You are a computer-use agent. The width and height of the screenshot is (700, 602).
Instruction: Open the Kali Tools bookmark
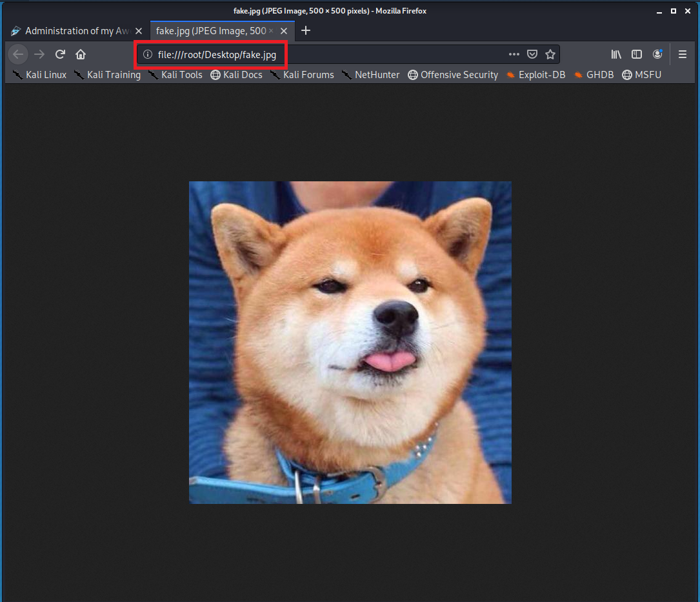click(x=175, y=75)
